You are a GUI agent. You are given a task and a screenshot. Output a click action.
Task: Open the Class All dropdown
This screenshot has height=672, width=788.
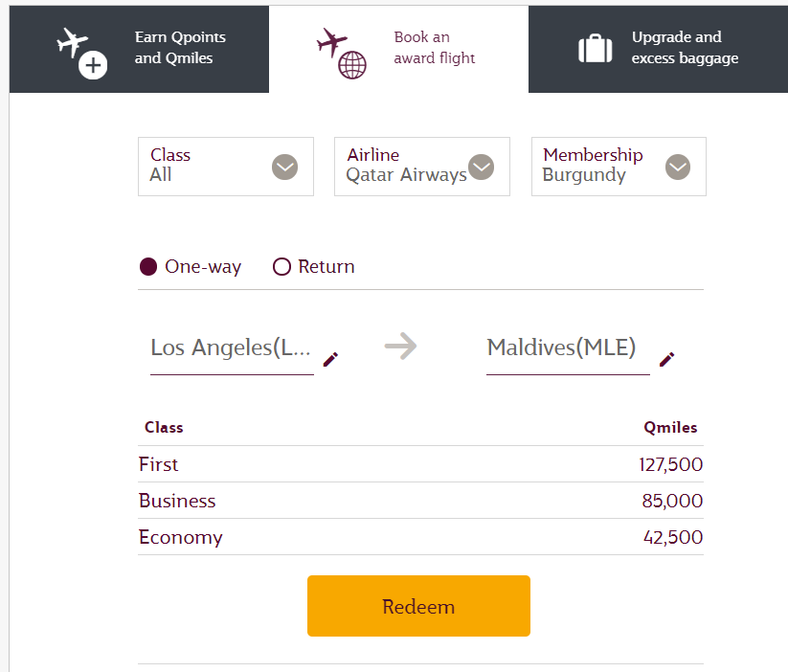(226, 167)
